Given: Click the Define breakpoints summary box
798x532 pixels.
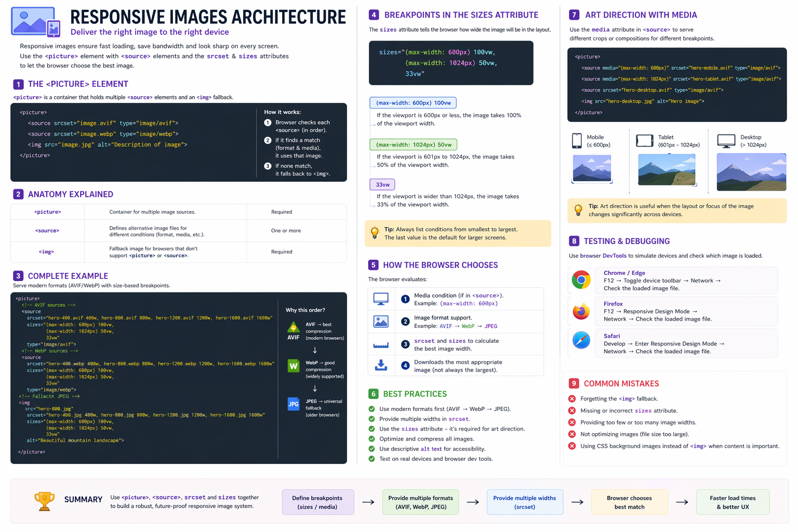Looking at the screenshot, I should tap(318, 502).
